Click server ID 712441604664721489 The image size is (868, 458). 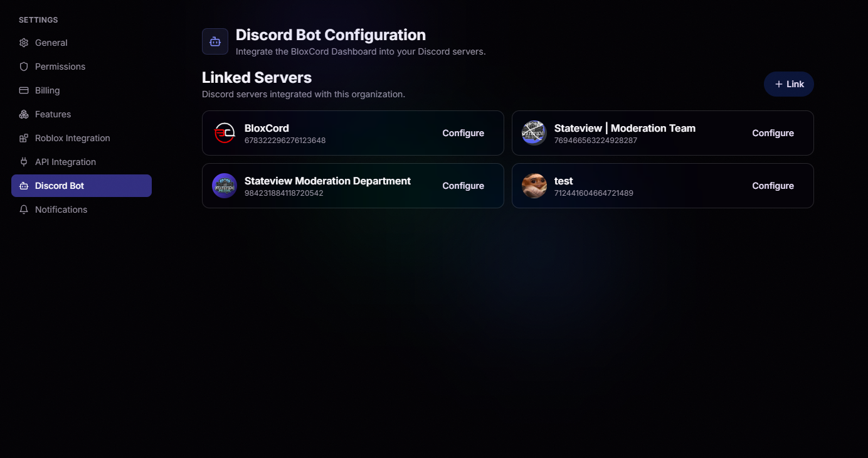click(x=594, y=193)
